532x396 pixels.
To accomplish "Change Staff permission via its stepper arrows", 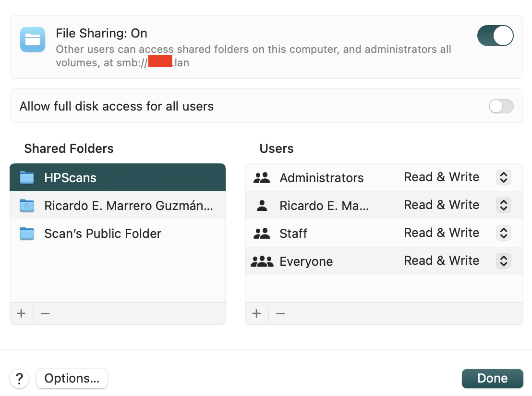I will 503,233.
